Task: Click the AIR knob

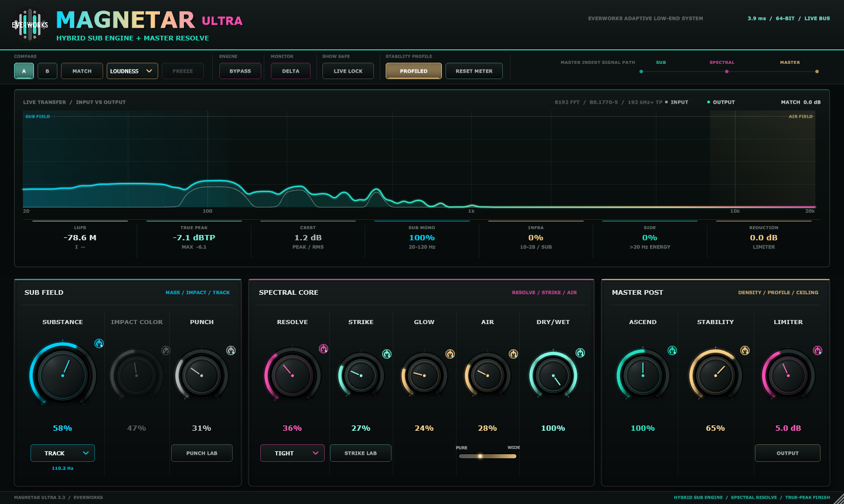Action: [488, 375]
